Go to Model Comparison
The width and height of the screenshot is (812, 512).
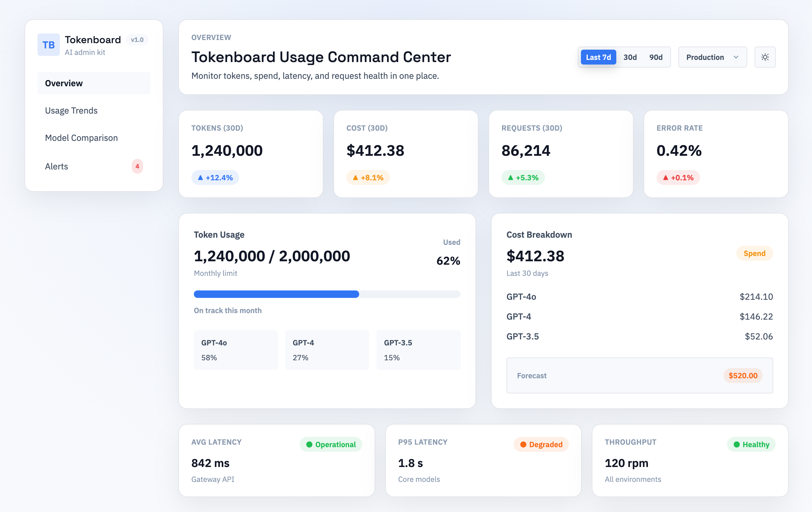pyautogui.click(x=81, y=138)
